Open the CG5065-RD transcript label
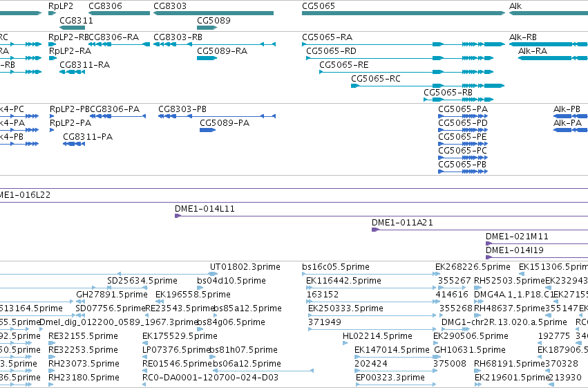 point(331,51)
